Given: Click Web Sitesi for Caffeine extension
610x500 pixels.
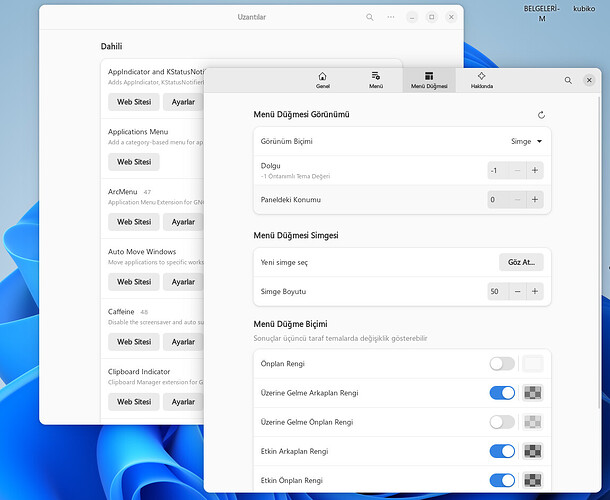Looking at the screenshot, I should 134,342.
